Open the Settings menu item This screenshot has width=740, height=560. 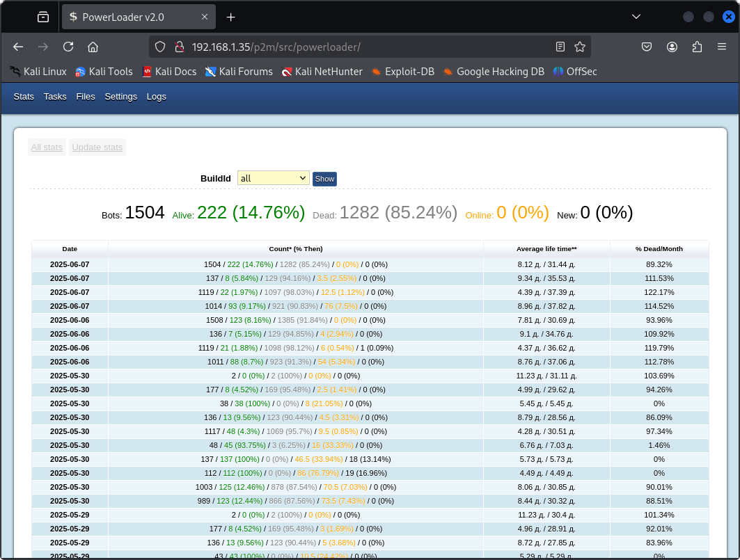click(121, 97)
